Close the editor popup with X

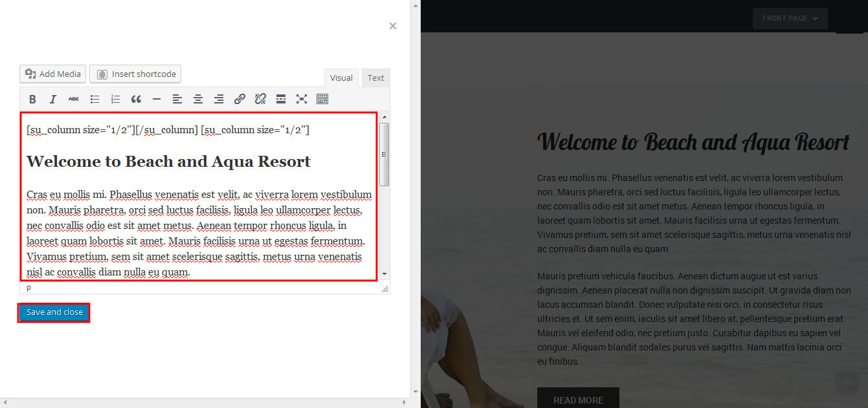(393, 26)
